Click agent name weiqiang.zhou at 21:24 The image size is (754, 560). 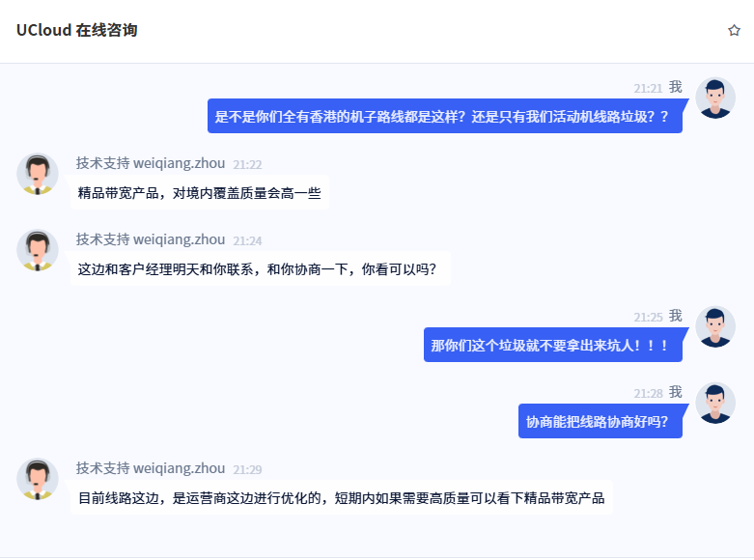point(179,239)
